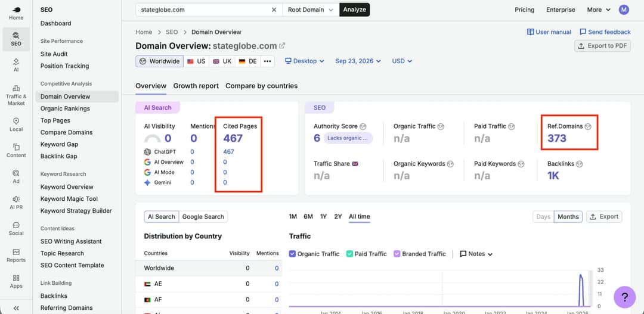This screenshot has height=314, width=644.
Task: Export the Traffic chart data
Action: (x=604, y=217)
